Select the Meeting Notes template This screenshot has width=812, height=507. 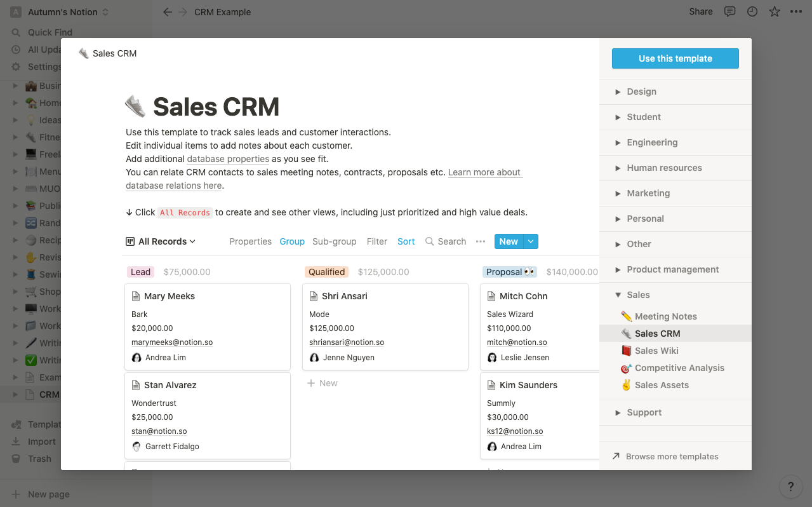coord(676,316)
